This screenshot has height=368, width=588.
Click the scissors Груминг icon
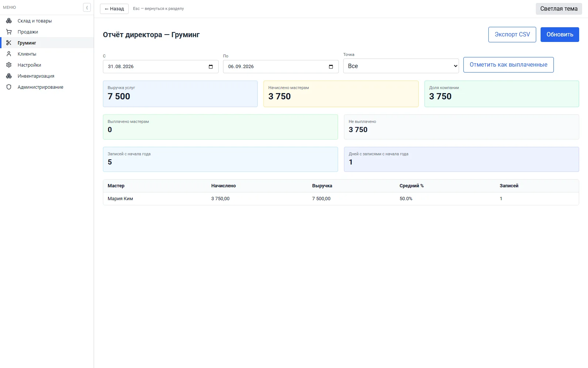coord(9,43)
